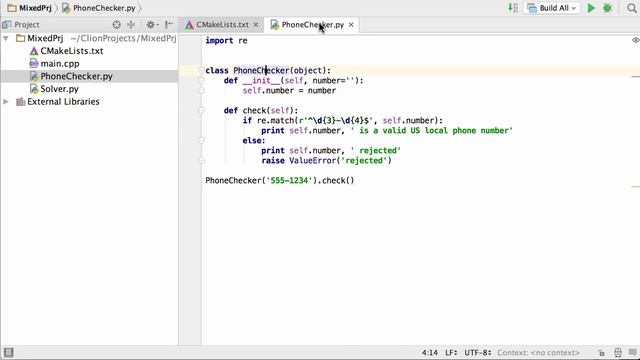Click the MixedPrj root folder row

(89, 38)
